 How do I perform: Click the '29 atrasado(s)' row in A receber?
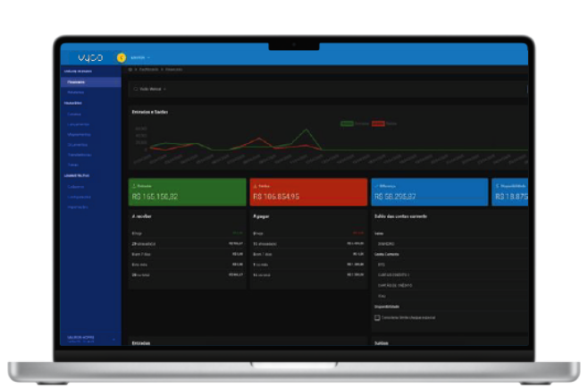tap(187, 242)
